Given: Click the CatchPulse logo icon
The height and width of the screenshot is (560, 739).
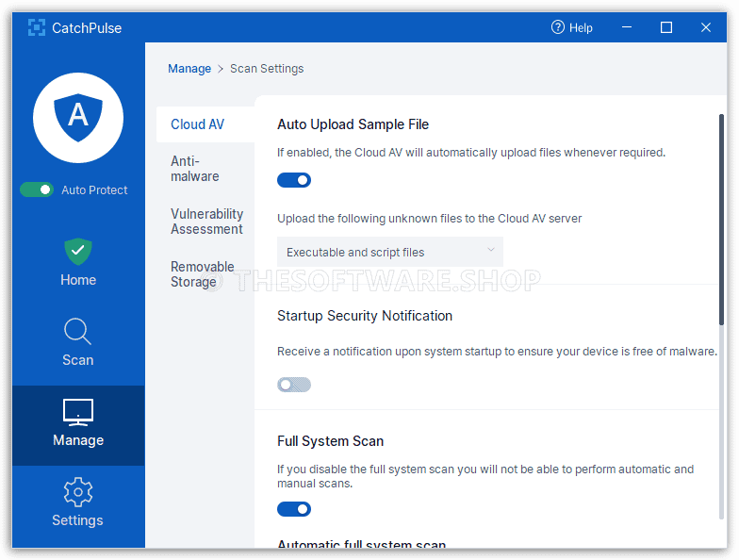Looking at the screenshot, I should [37, 28].
